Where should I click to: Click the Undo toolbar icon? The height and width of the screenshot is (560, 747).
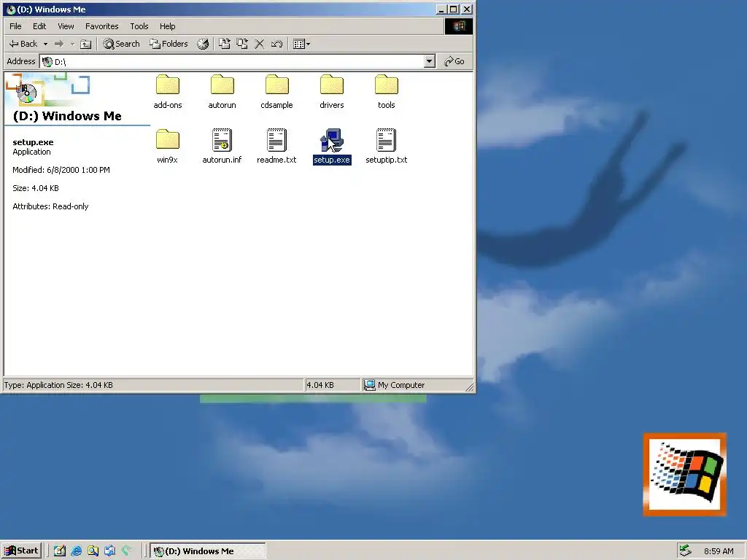click(276, 44)
